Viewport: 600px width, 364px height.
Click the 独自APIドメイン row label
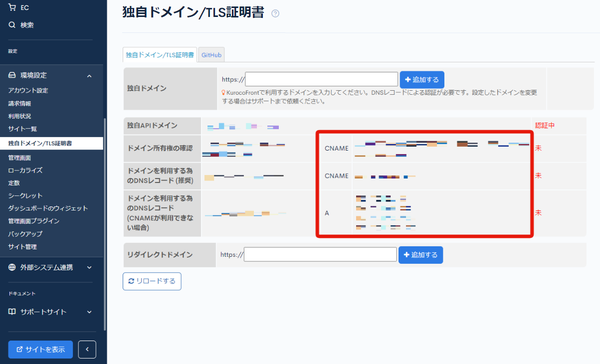tap(152, 126)
